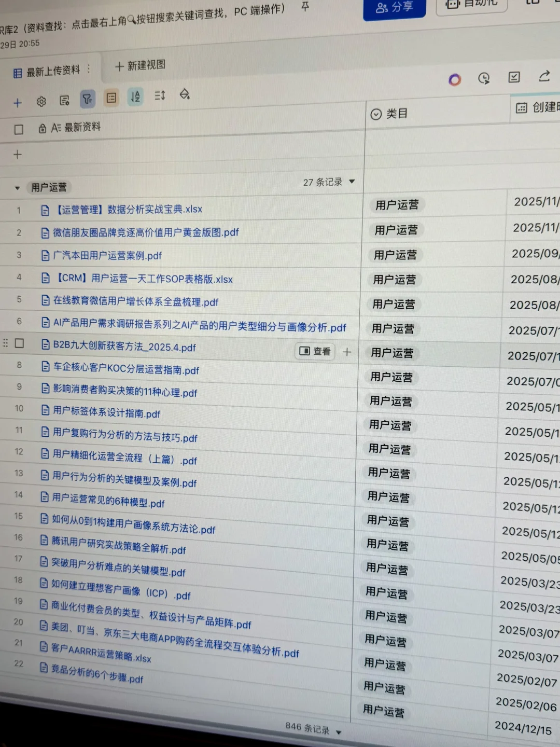Viewport: 560px width, 747px height.
Task: Open 用户复购行为分析的方法与技巧.pdf
Action: 125,436
